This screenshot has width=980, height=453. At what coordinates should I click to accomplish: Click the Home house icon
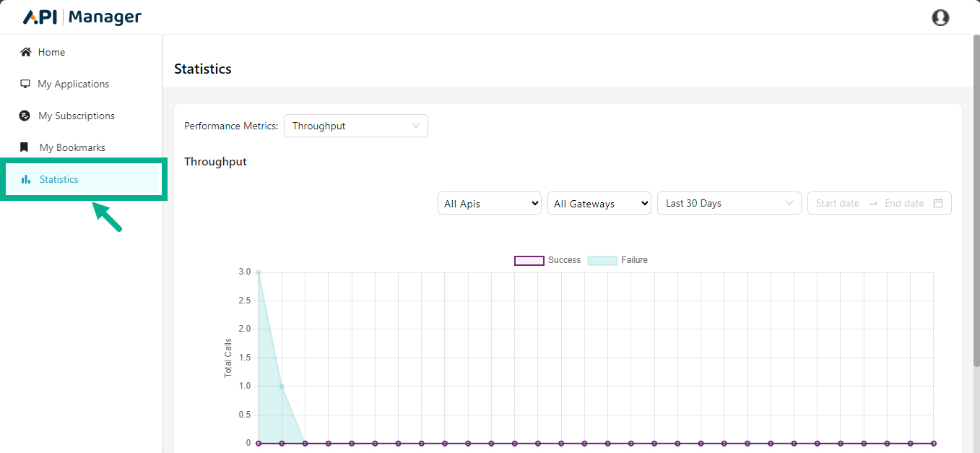(x=26, y=52)
